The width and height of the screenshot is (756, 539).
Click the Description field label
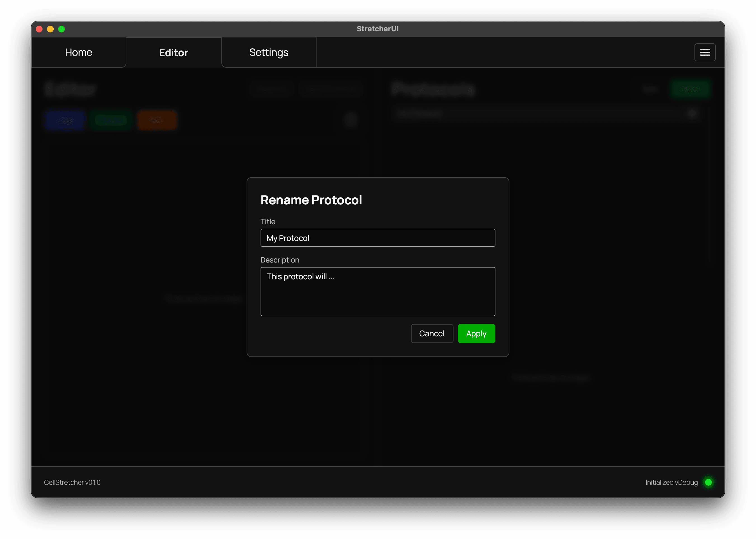280,260
